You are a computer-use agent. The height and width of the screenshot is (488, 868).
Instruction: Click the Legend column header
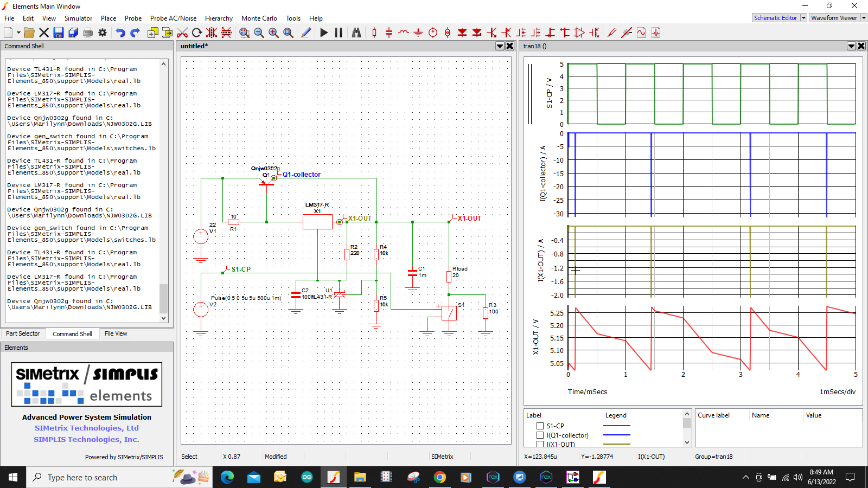point(616,415)
